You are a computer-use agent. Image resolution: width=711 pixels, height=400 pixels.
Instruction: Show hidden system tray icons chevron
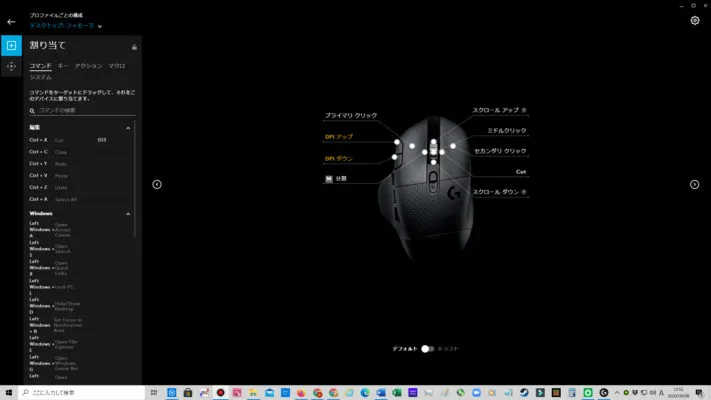(617, 393)
